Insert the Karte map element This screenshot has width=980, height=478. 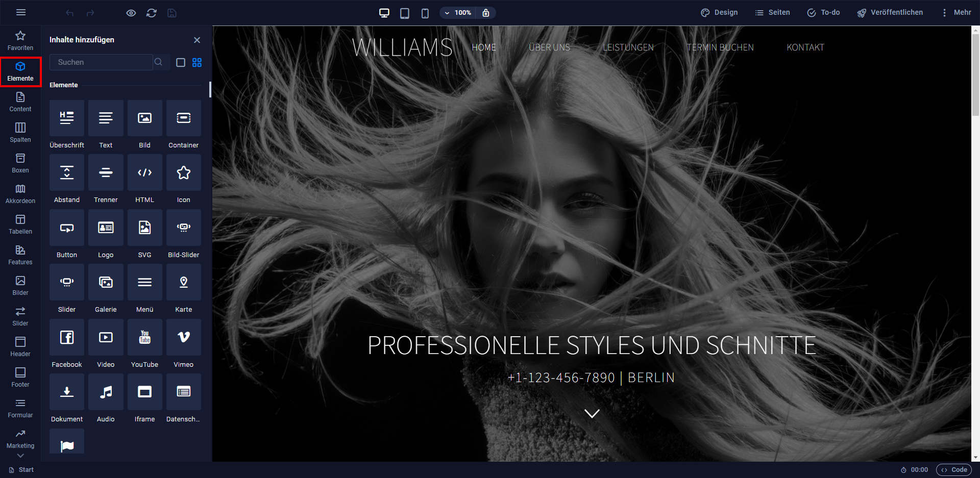click(184, 289)
